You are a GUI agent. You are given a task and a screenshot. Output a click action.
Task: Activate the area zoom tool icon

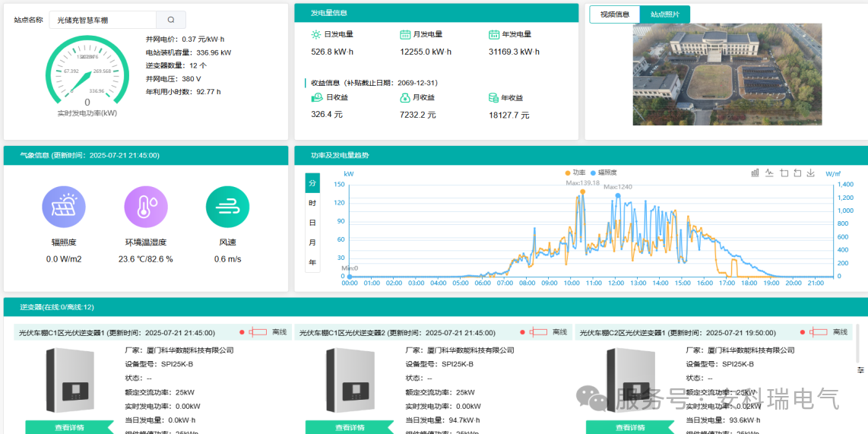pos(784,173)
